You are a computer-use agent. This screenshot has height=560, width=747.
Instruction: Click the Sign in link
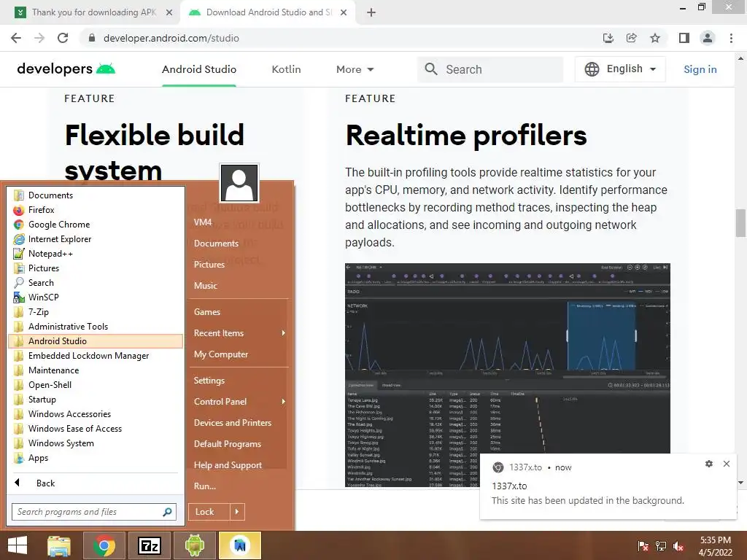700,69
